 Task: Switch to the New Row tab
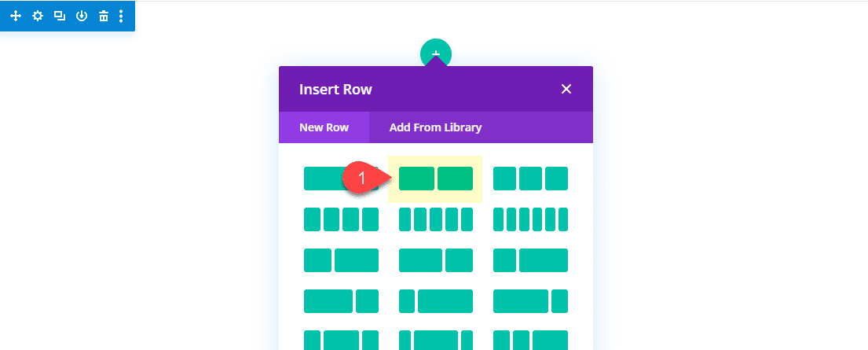coord(324,127)
